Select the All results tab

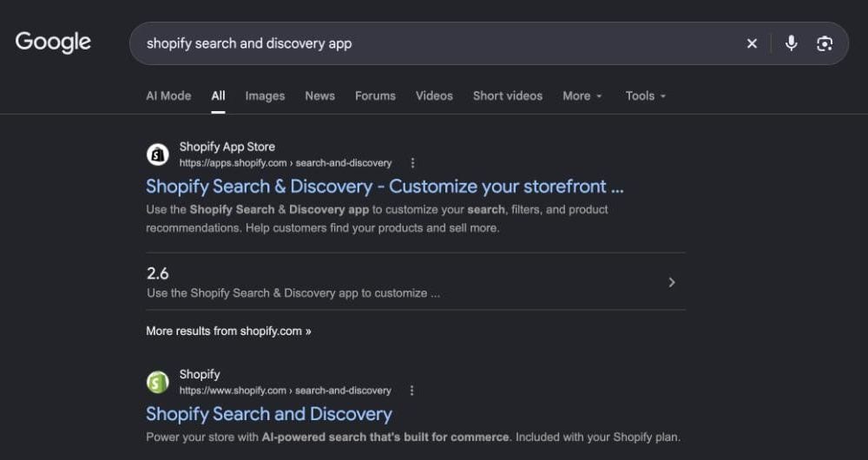tap(218, 95)
